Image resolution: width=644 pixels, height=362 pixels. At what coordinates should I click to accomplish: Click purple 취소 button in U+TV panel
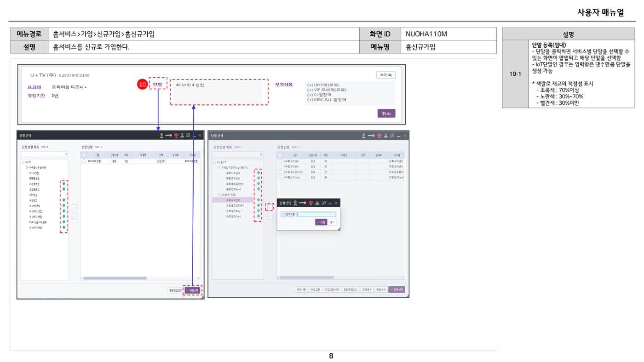(385, 114)
